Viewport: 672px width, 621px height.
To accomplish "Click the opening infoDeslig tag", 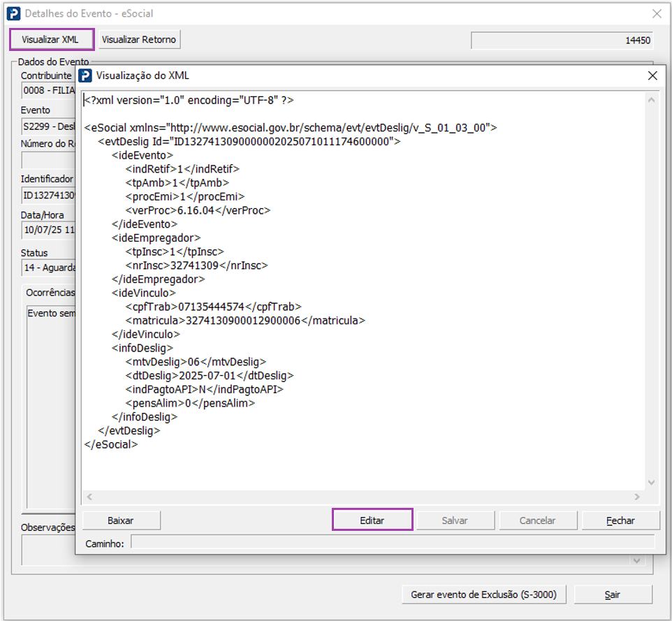I will pyautogui.click(x=143, y=348).
